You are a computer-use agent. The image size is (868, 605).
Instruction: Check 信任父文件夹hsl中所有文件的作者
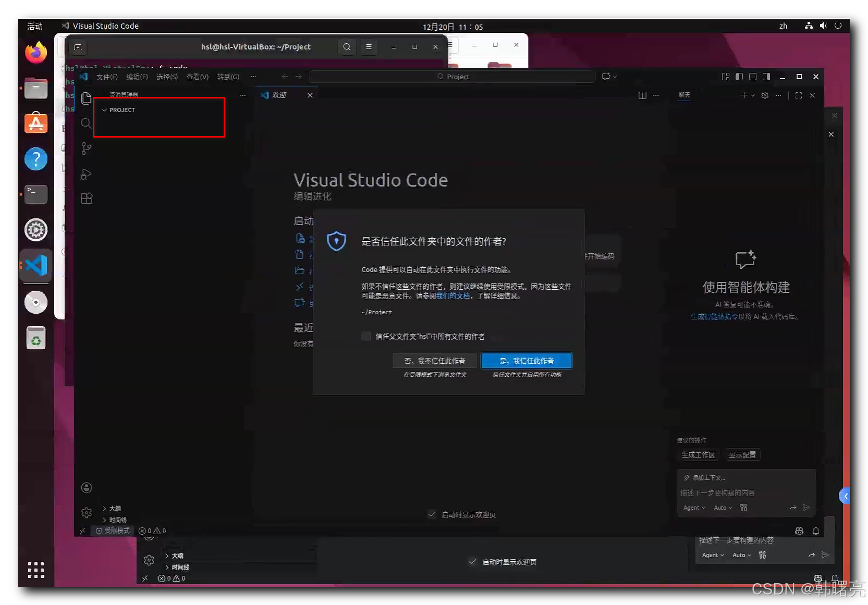click(365, 336)
